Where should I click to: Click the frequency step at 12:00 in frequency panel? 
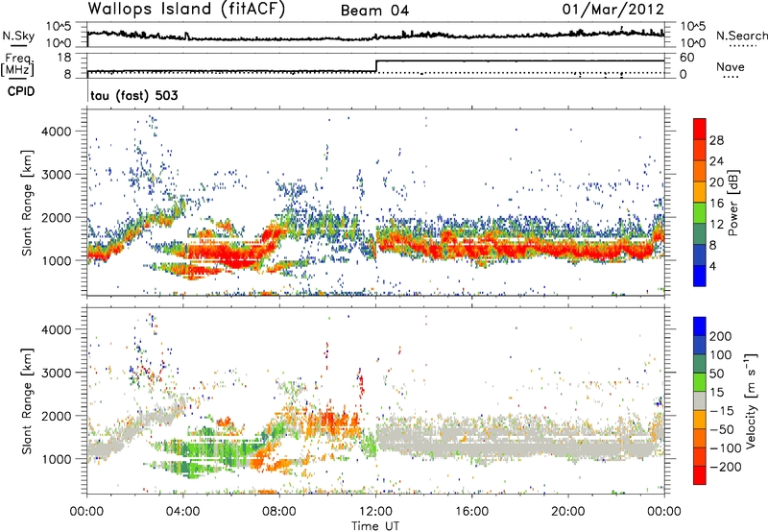coord(376,66)
